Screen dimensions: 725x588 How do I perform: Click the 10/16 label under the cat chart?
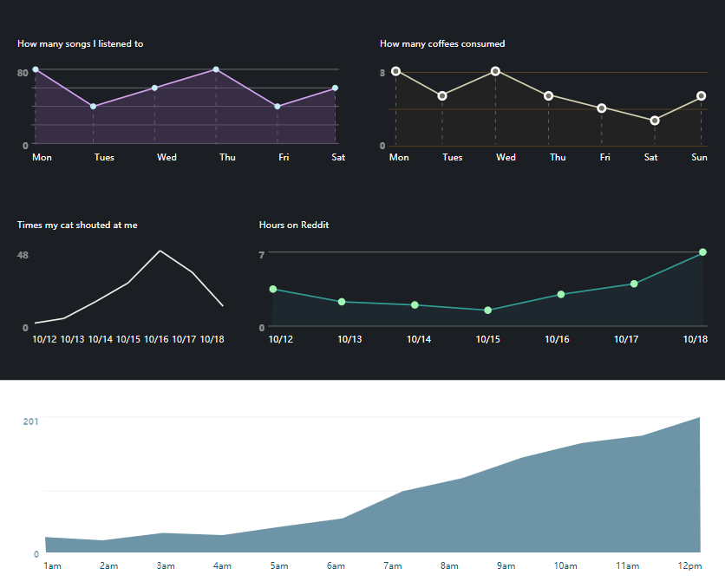pos(156,339)
